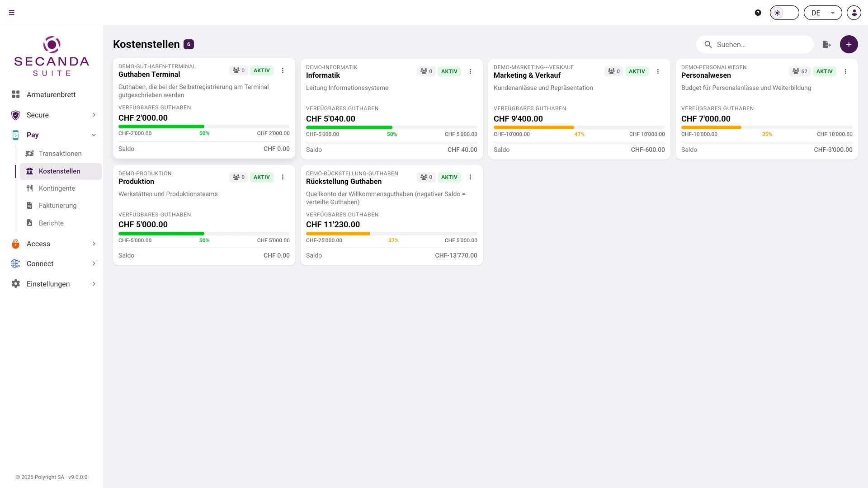Expand the Access sidebar section

[x=52, y=244]
